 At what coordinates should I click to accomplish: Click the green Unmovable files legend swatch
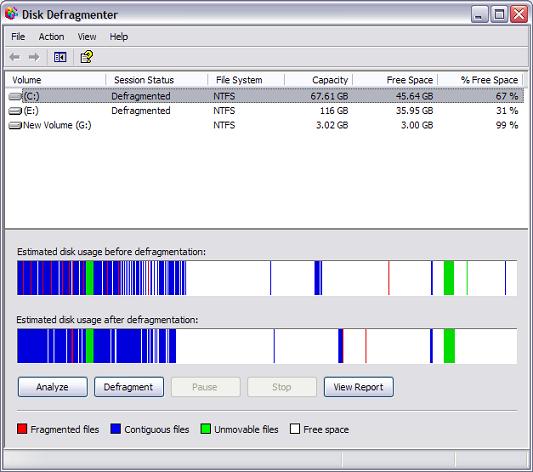click(x=206, y=429)
